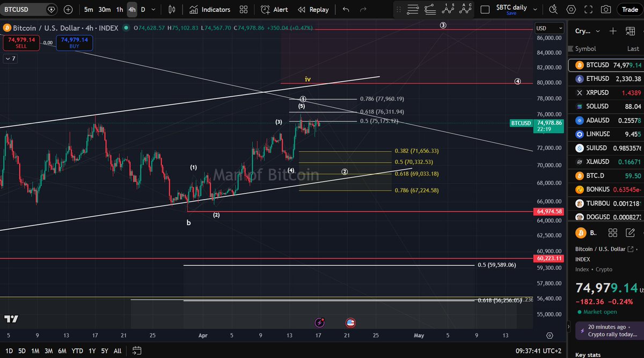Save the $BTC daily layout
The height and width of the screenshot is (358, 644).
point(511,13)
